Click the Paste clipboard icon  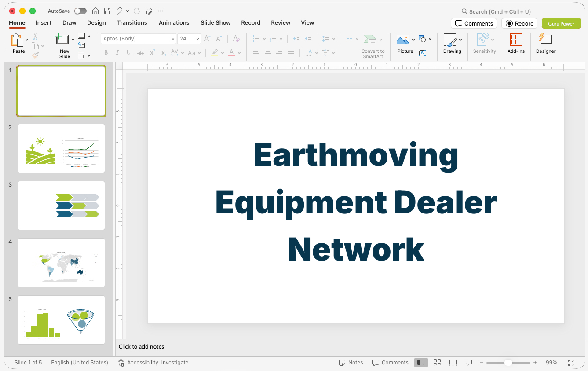coord(17,40)
